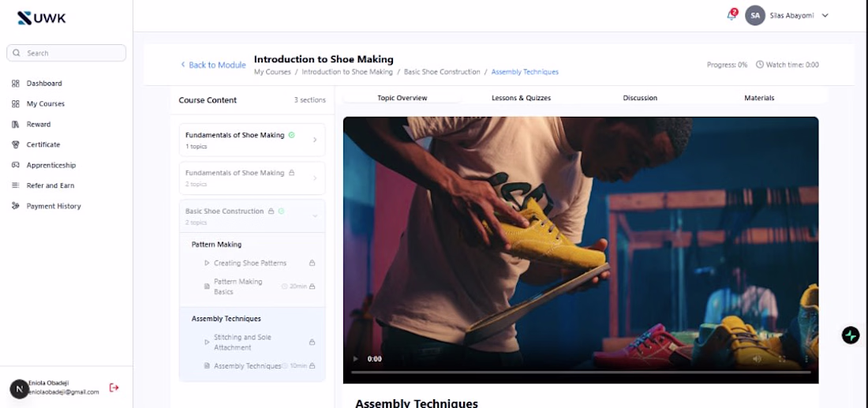
Task: Click the red logout icon
Action: tap(114, 387)
